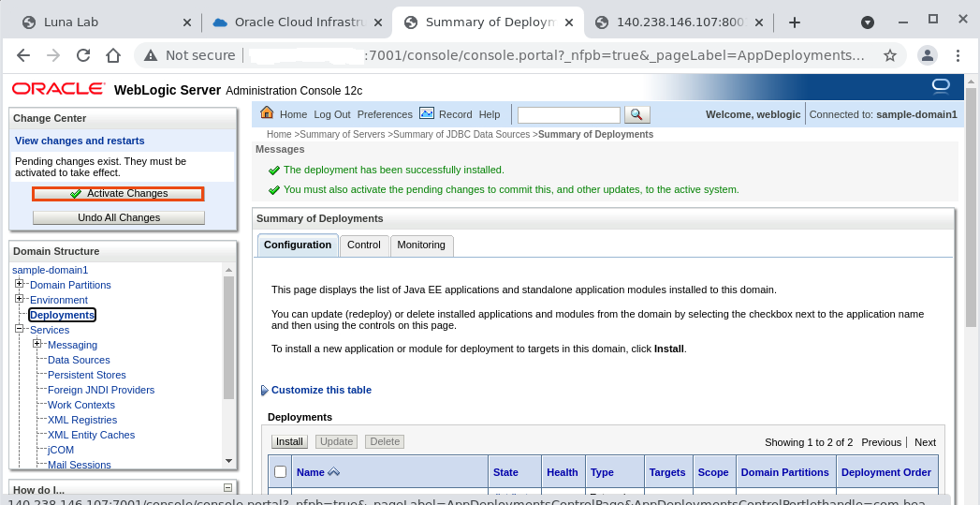Close the Summary of Deployments tab
The width and height of the screenshot is (980, 505).
tap(569, 22)
